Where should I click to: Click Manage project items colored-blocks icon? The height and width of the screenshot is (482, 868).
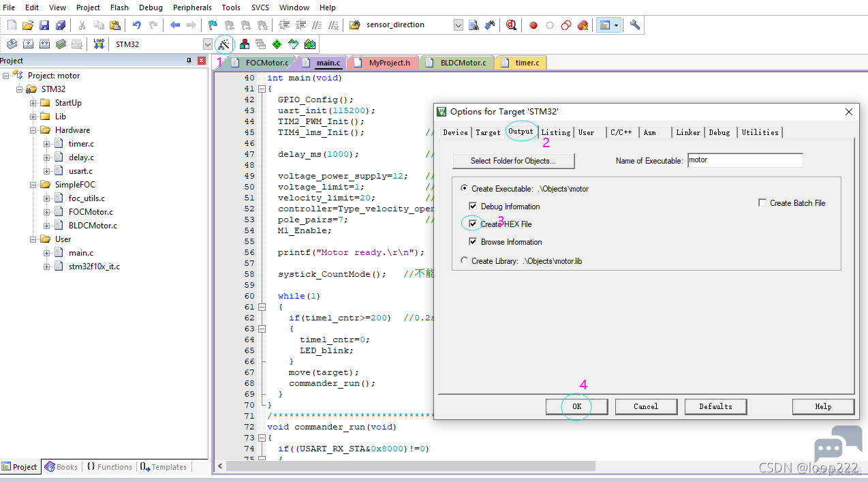pos(244,44)
